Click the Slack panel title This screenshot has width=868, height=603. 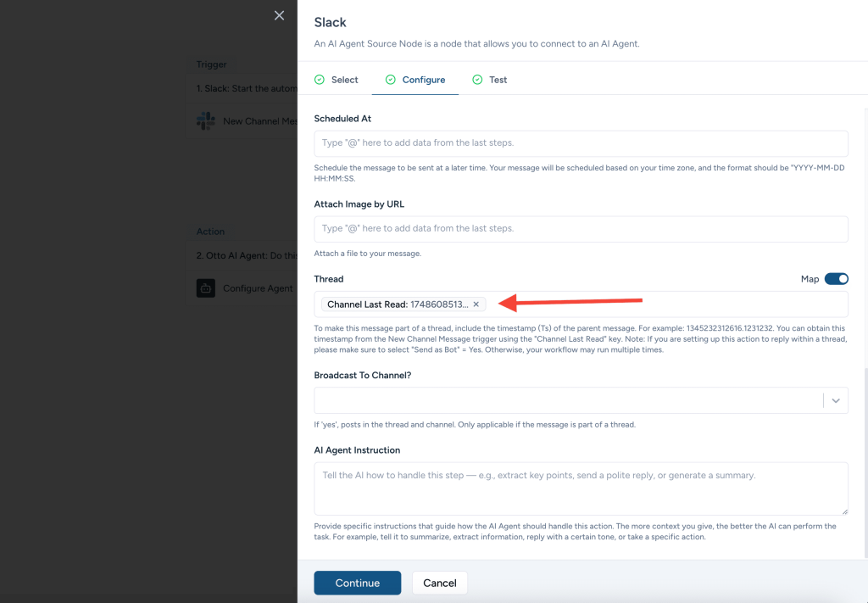330,22
